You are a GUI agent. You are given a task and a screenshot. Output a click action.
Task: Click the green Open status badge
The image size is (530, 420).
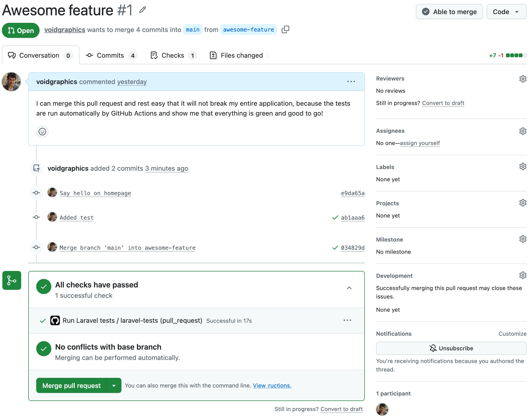pyautogui.click(x=21, y=30)
